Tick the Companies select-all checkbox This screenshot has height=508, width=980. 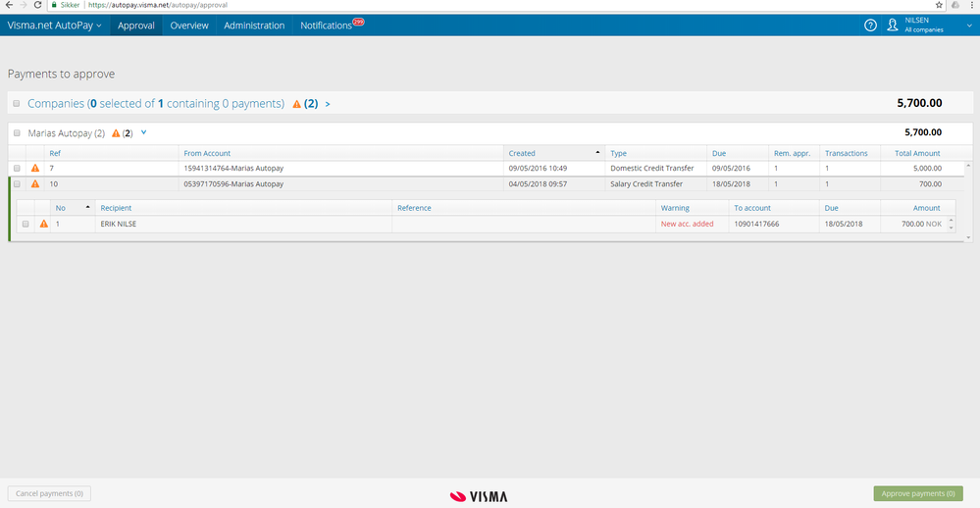tap(17, 104)
